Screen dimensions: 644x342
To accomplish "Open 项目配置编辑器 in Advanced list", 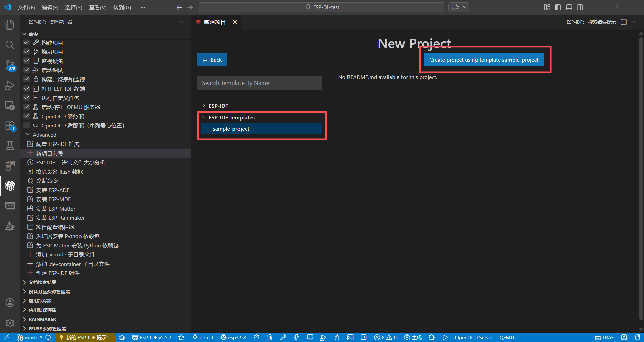I will pyautogui.click(x=106, y=227).
